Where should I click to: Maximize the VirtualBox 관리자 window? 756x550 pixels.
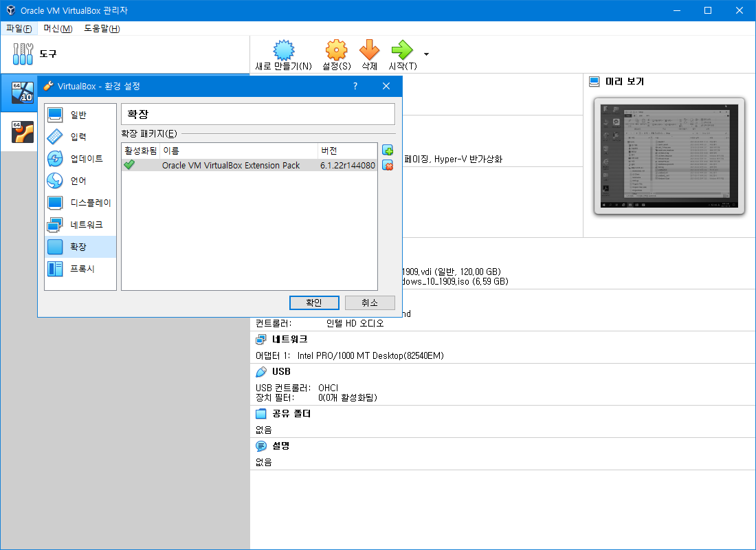coord(708,10)
